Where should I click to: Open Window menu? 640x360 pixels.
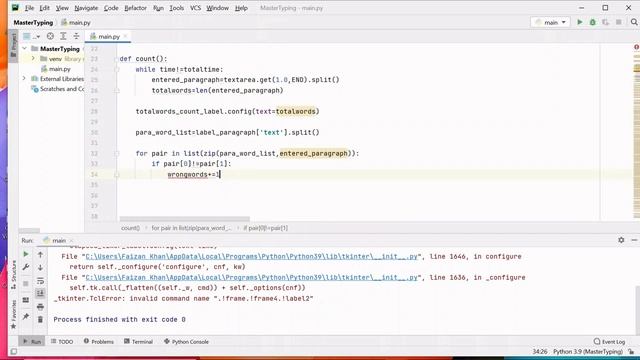pyautogui.click(x=217, y=8)
